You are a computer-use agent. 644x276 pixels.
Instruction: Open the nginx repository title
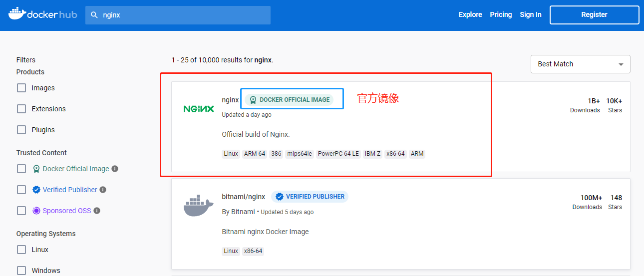(230, 100)
